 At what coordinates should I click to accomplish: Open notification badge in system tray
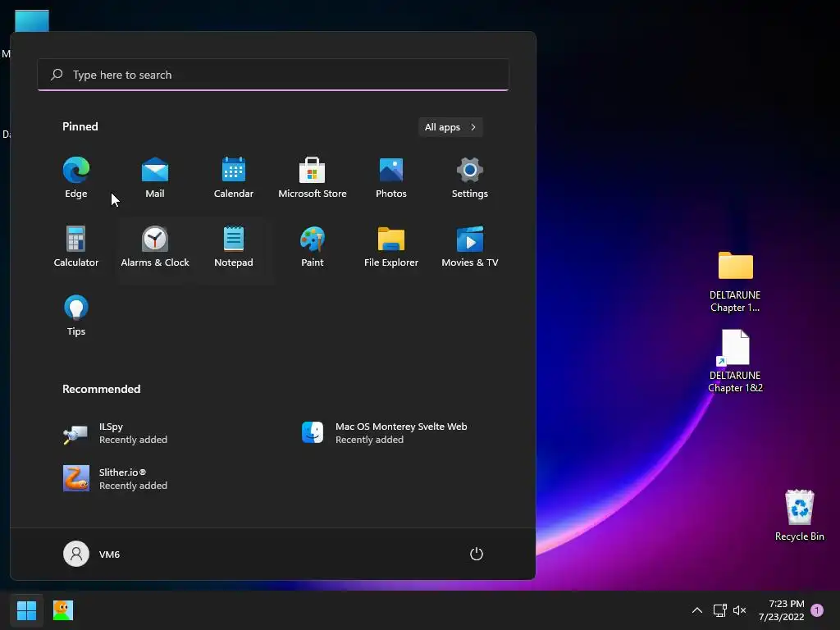click(817, 610)
